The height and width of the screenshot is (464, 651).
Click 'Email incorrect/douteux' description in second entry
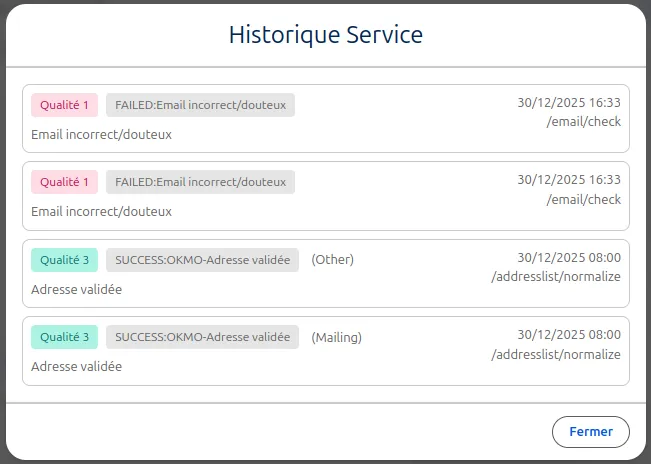coord(101,212)
